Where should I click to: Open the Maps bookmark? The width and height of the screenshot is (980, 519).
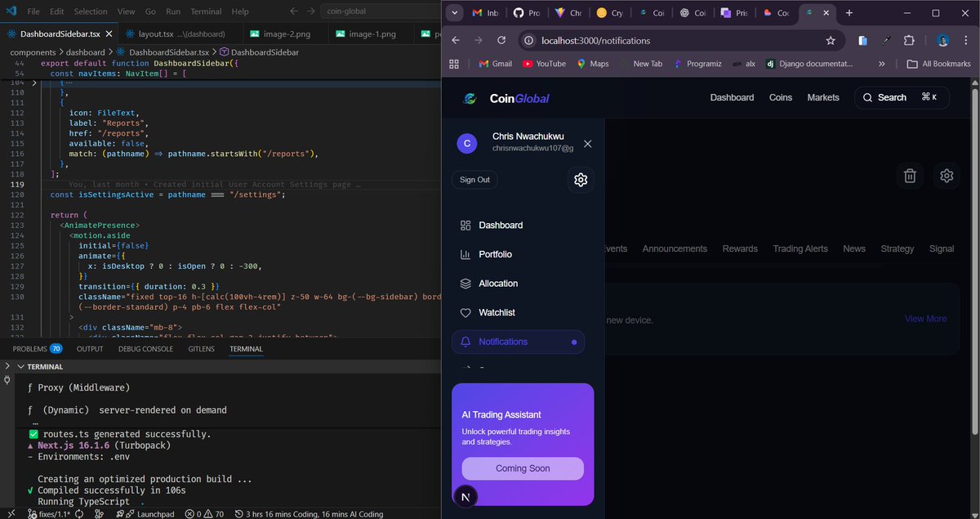pos(592,64)
